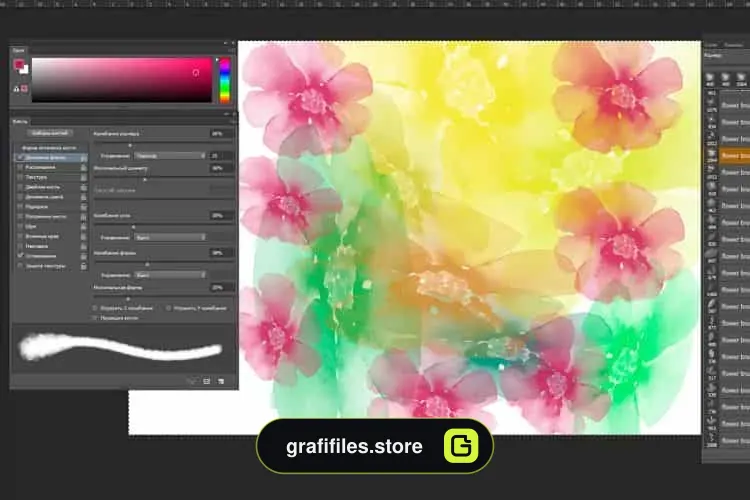The image size is (750, 500).
Task: Enable the Положение кисти (Brush Pose) checkbox
Action: point(20,217)
